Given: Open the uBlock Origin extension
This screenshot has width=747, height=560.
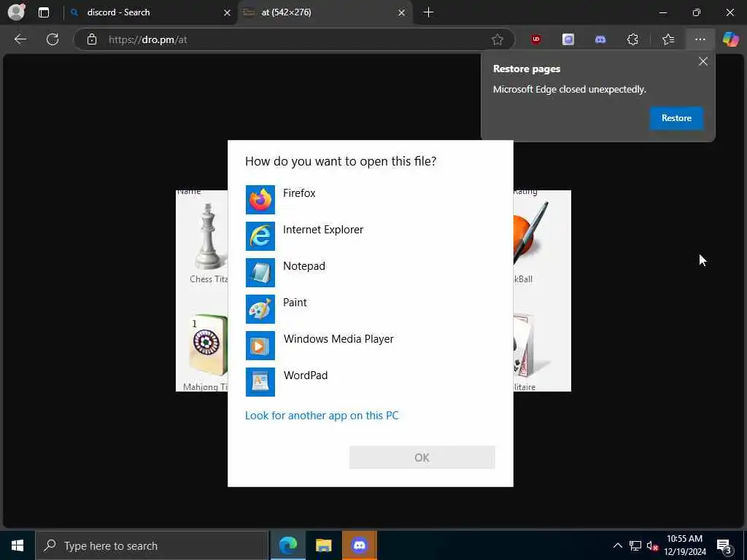Looking at the screenshot, I should coord(536,39).
